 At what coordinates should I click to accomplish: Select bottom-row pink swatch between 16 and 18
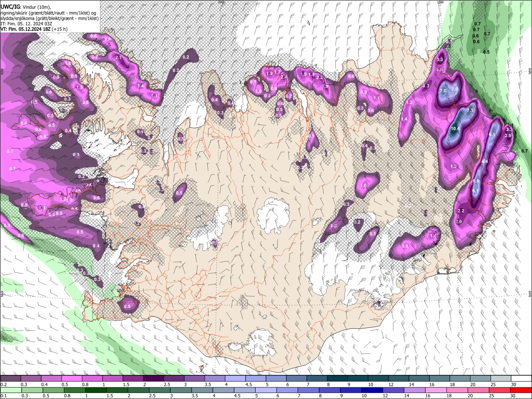point(436,390)
